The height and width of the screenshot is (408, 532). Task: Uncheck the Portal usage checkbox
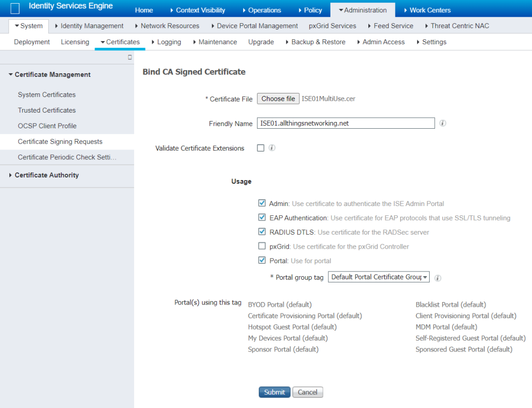(x=262, y=260)
